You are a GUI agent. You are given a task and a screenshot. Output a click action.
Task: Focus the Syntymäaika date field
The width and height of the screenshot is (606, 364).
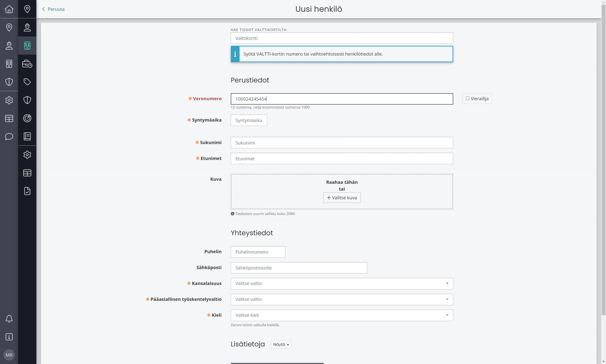pos(249,120)
